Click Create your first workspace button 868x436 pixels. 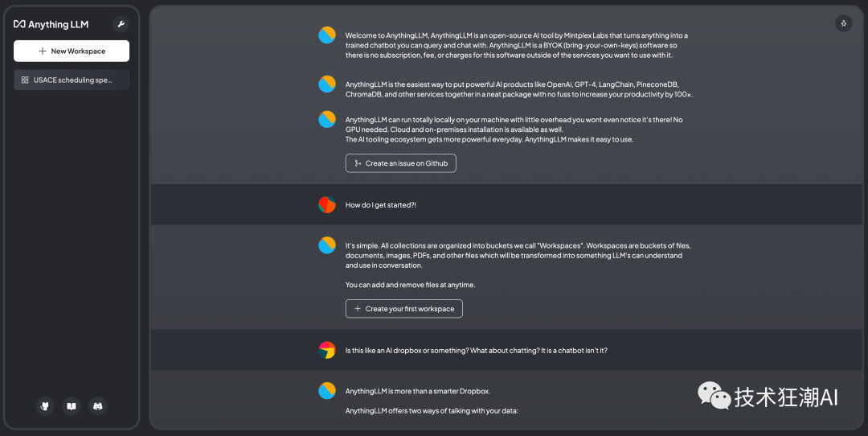coord(404,309)
